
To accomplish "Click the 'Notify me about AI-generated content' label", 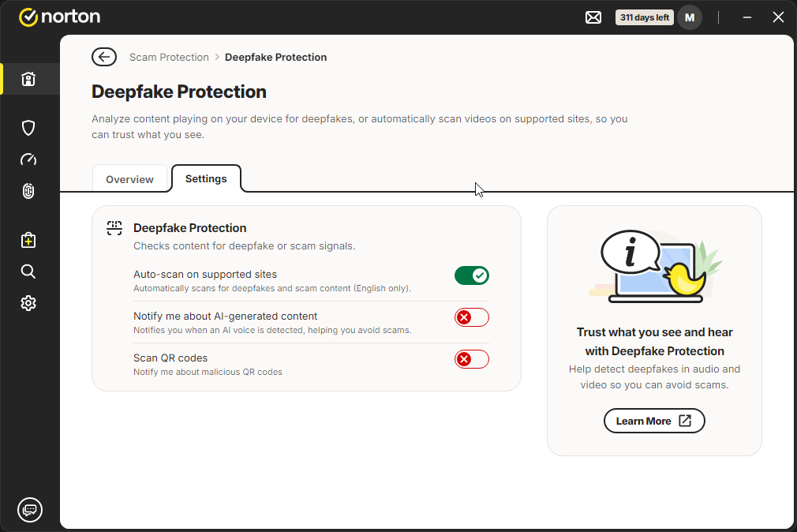I will point(225,317).
